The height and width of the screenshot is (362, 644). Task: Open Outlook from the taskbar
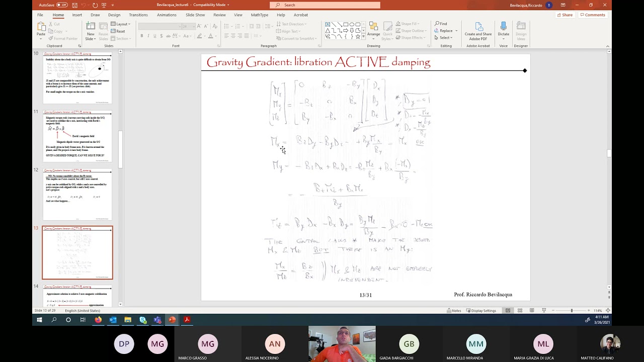pyautogui.click(x=113, y=320)
